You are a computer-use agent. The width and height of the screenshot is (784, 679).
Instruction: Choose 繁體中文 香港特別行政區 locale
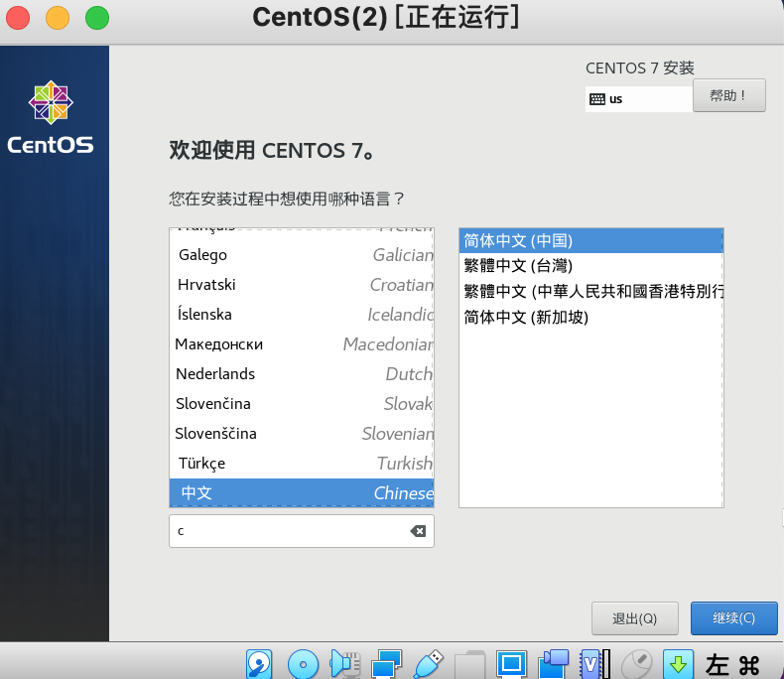[x=591, y=291]
